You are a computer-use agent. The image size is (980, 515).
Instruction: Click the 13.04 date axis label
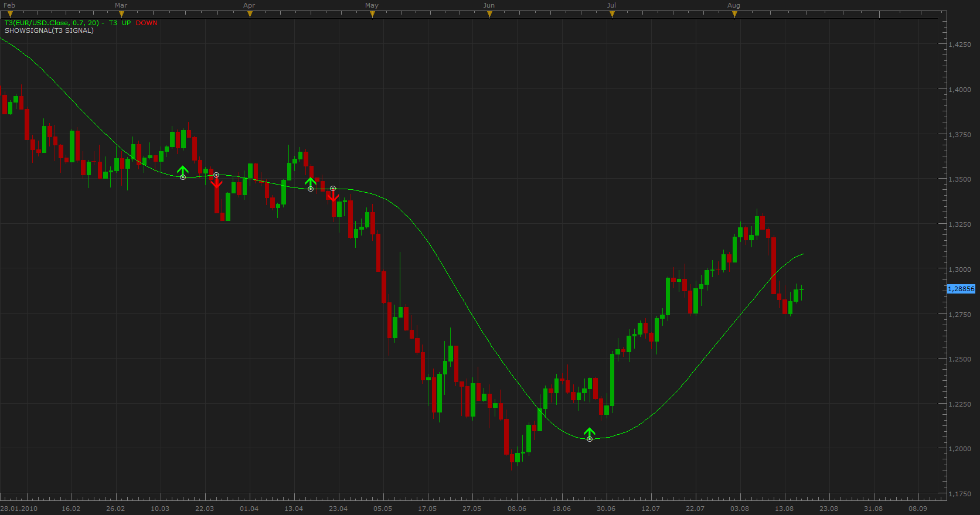(294, 509)
